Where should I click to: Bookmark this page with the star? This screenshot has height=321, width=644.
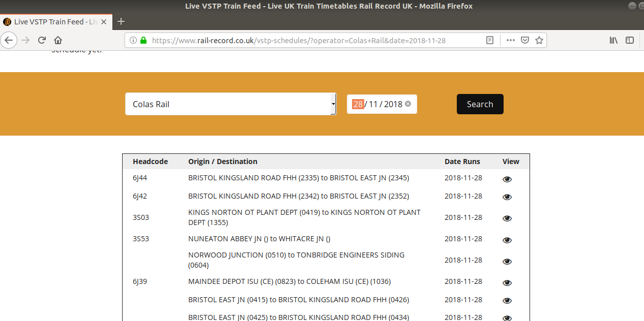click(x=539, y=40)
